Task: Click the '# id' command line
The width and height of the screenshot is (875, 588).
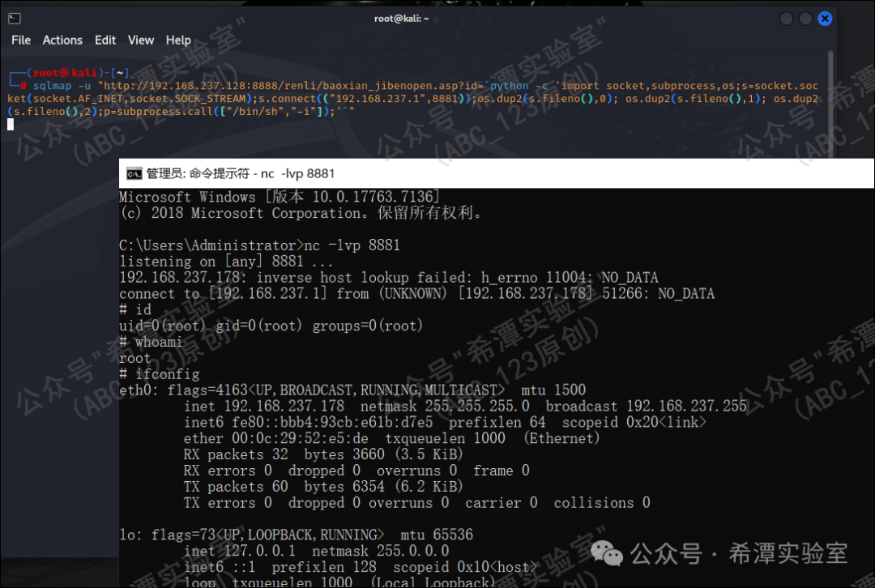Action: point(135,309)
